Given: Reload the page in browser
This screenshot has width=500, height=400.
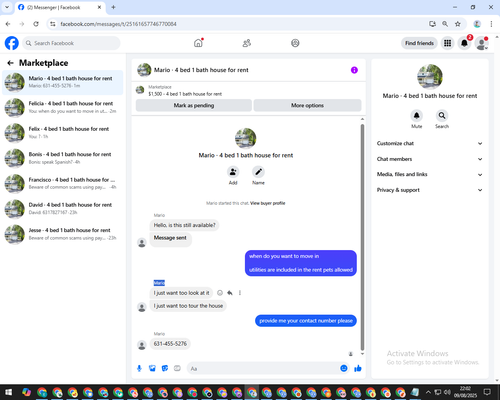Looking at the screenshot, I should [36, 24].
